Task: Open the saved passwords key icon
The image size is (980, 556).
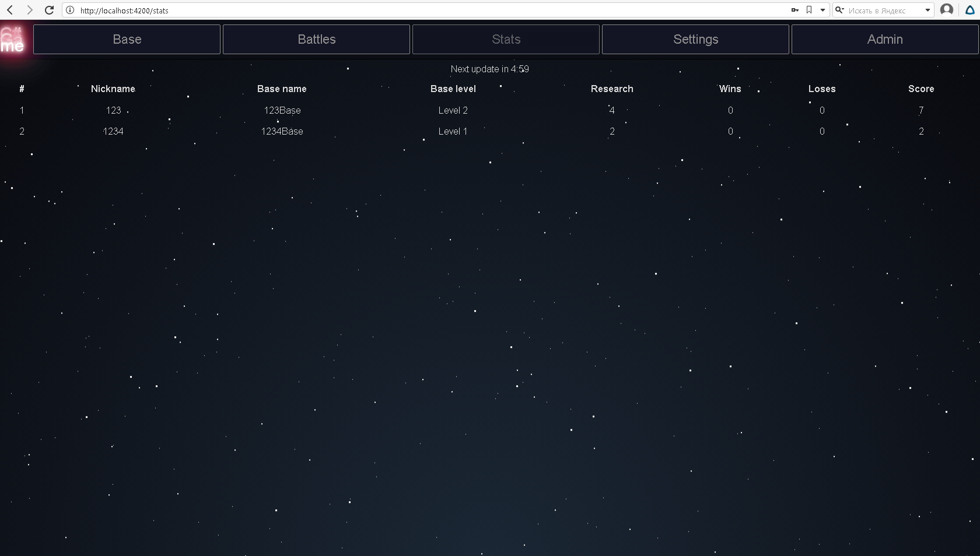Action: coord(794,10)
